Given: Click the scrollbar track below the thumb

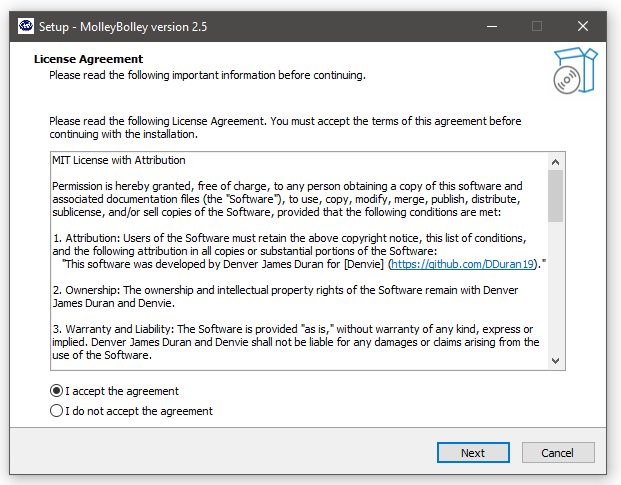Looking at the screenshot, I should (555, 287).
